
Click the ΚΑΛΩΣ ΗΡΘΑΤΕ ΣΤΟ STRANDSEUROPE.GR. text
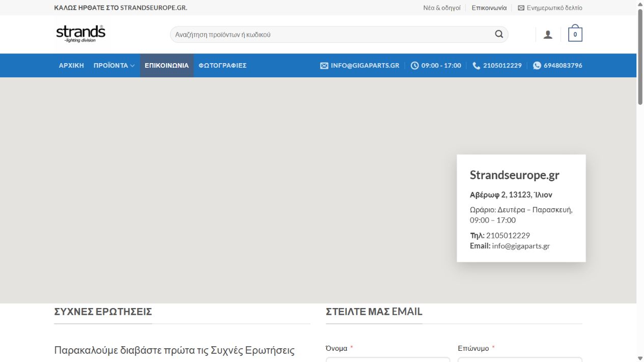tap(121, 8)
